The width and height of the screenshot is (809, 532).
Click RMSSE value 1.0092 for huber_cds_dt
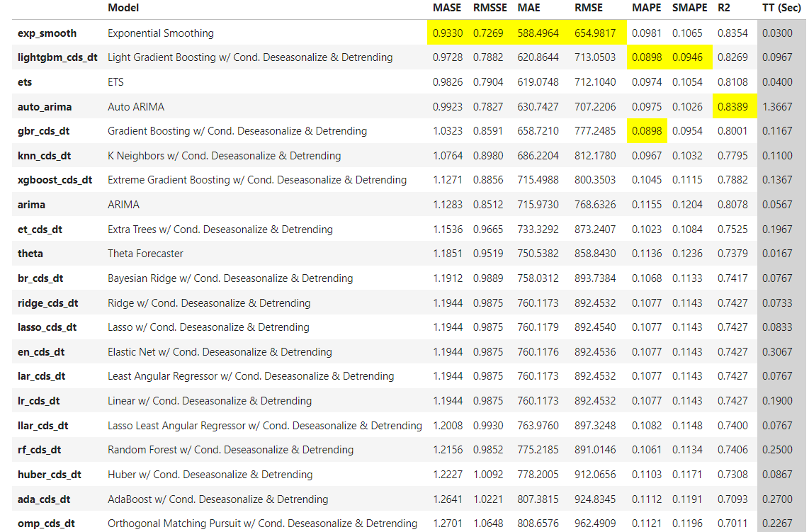(488, 475)
